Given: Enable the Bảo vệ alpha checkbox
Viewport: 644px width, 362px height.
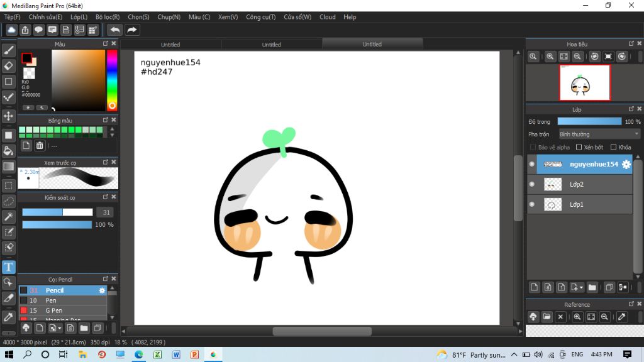Looking at the screenshot, I should coord(533,147).
